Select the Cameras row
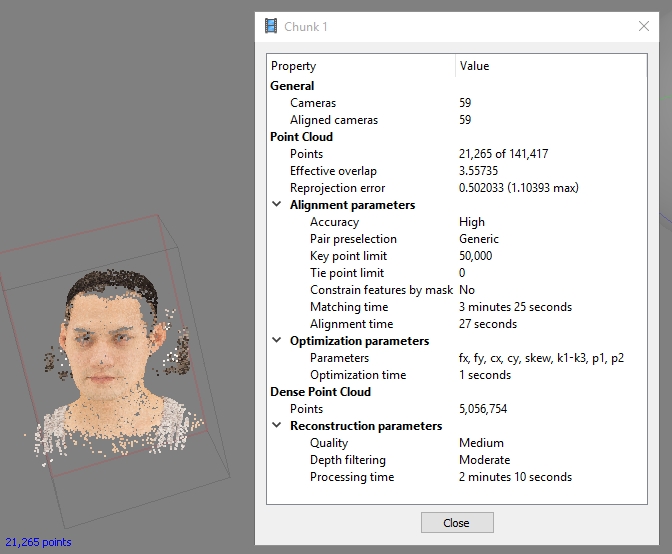 point(313,103)
